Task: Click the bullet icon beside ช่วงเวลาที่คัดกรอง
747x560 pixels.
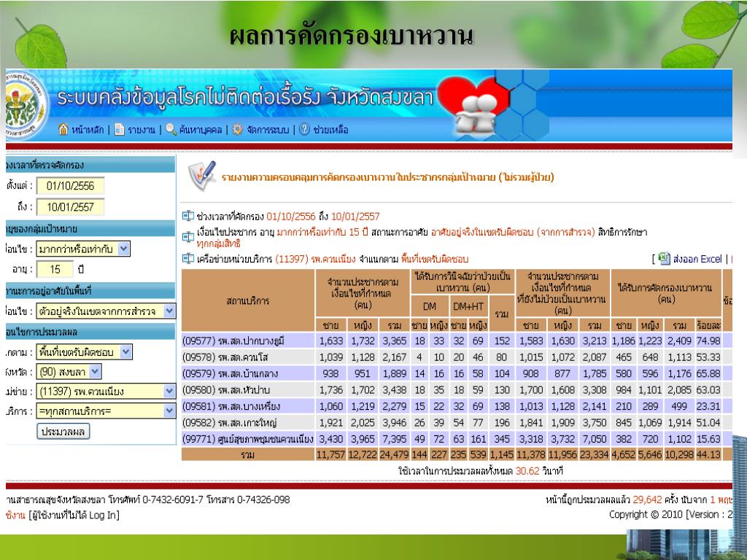Action: [x=188, y=216]
